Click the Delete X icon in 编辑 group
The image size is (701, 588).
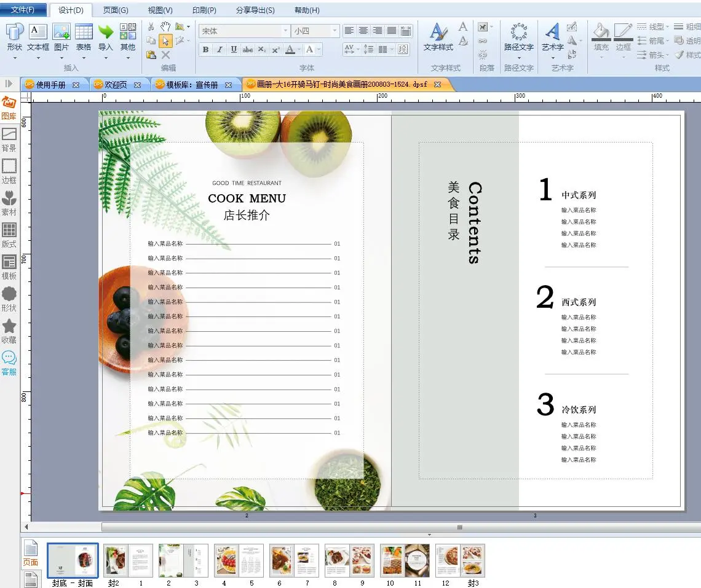165,55
